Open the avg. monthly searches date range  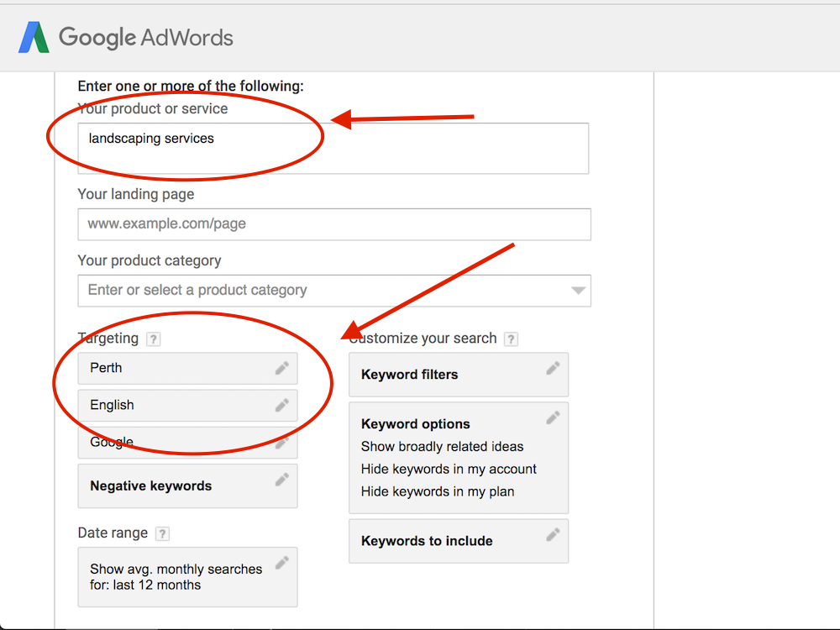[x=187, y=577]
